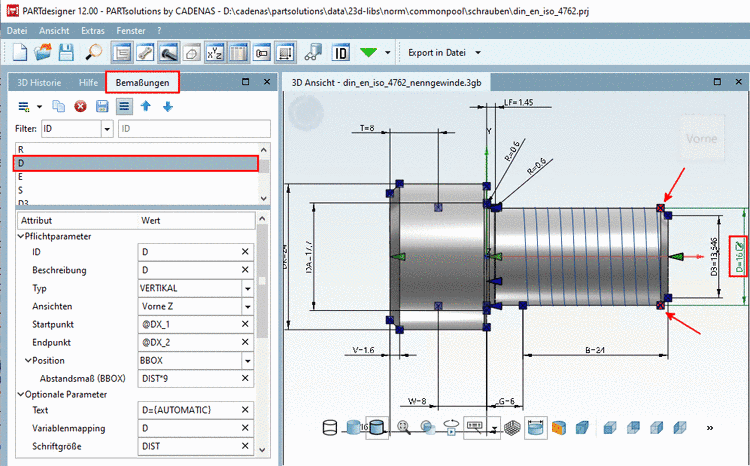750x466 pixels.
Task: Click the orange section cut cube icon
Action: [559, 428]
